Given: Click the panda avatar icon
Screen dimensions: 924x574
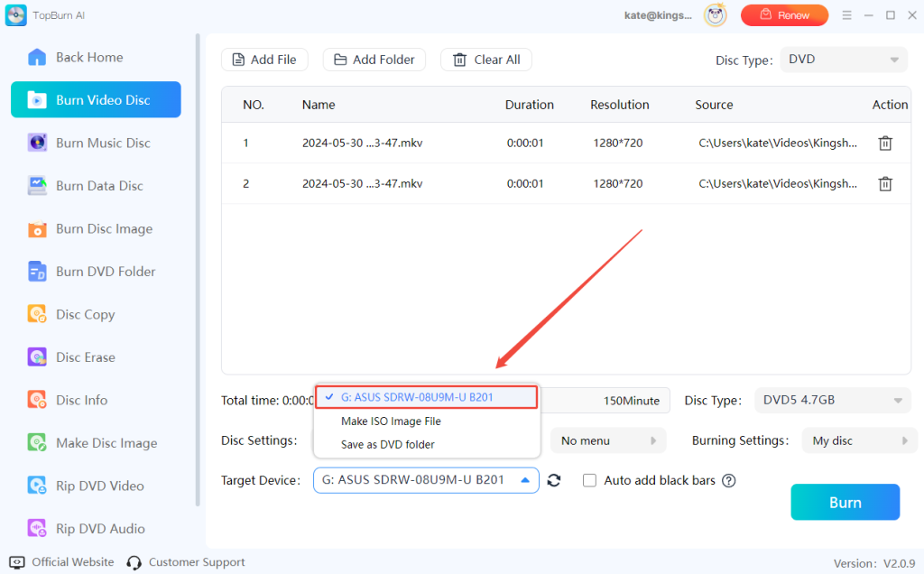Looking at the screenshot, I should pos(716,15).
